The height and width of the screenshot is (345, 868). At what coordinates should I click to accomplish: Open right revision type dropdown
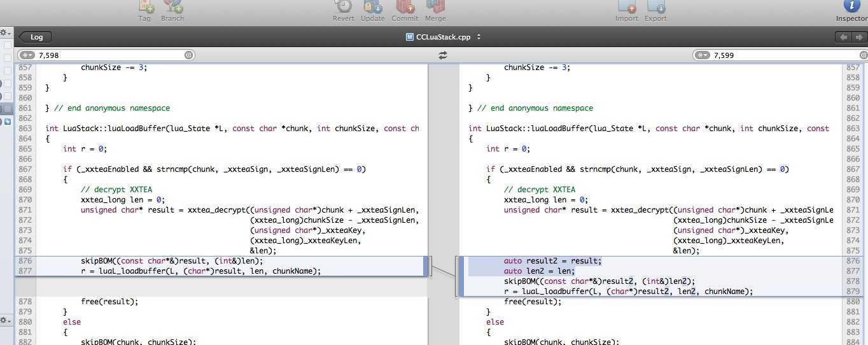click(x=703, y=55)
